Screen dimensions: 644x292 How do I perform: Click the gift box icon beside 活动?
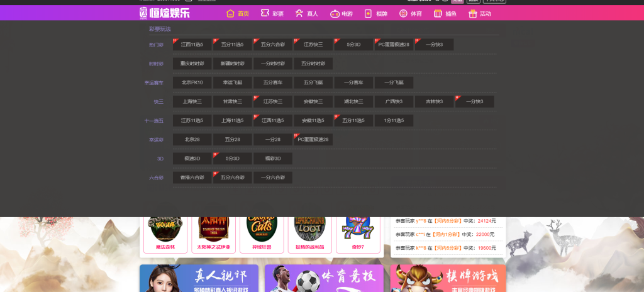tap(472, 13)
